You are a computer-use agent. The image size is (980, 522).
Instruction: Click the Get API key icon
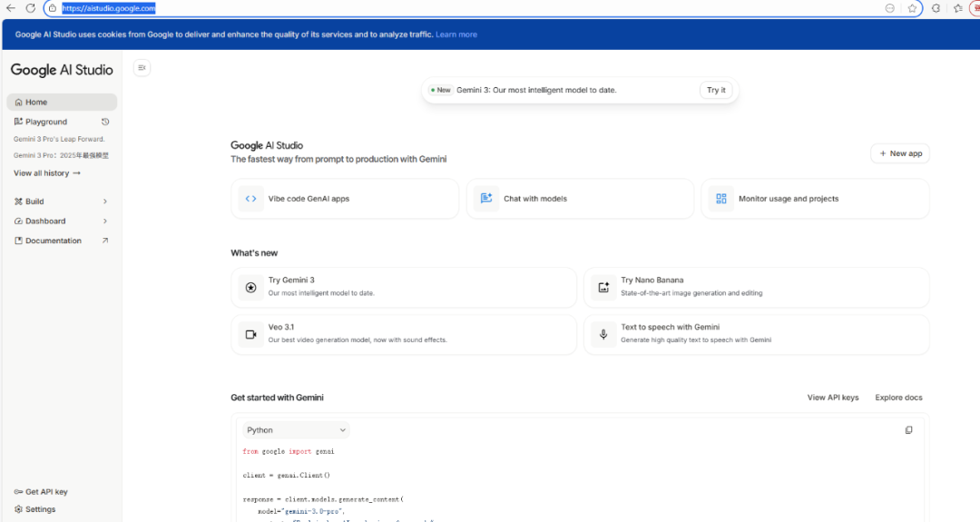(18, 492)
